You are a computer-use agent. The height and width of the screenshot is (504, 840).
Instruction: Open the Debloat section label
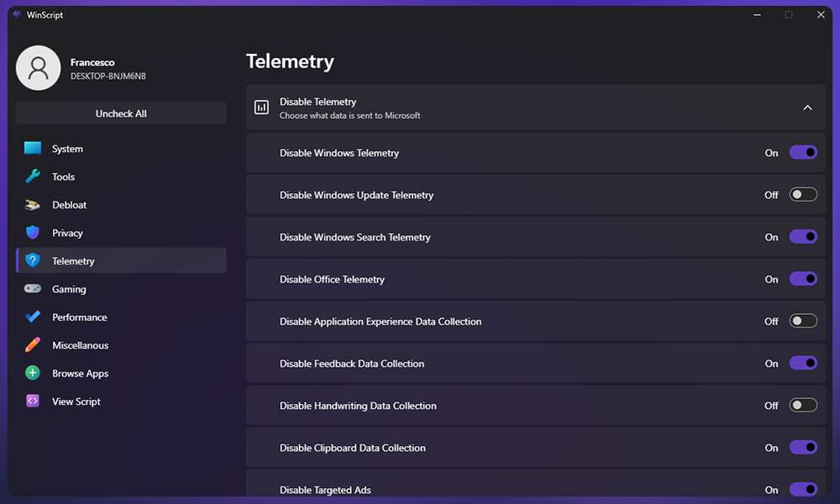(69, 205)
